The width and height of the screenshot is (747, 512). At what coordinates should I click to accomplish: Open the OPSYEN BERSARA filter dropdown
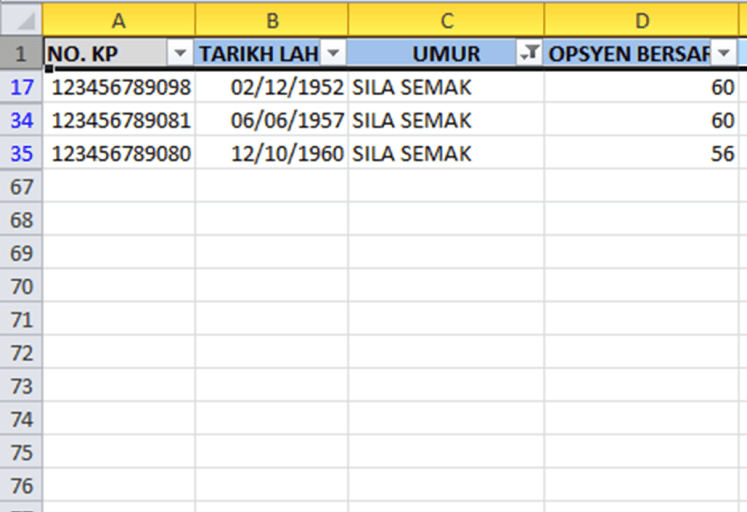coord(724,54)
